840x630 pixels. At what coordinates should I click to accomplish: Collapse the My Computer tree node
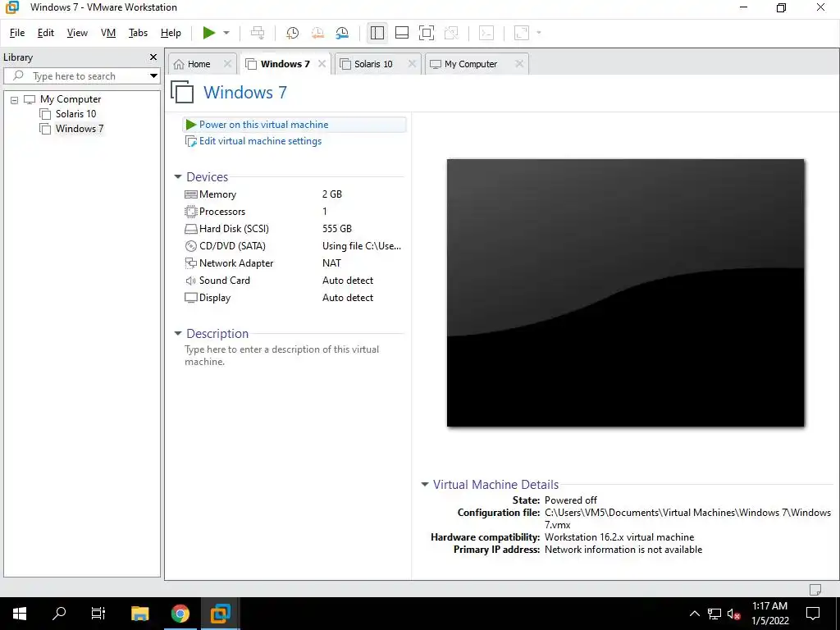click(15, 99)
